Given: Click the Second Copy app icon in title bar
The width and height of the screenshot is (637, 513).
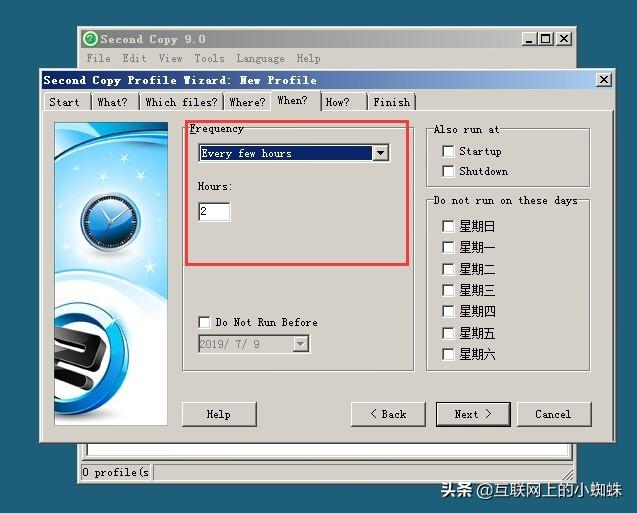Looking at the screenshot, I should tap(90, 39).
